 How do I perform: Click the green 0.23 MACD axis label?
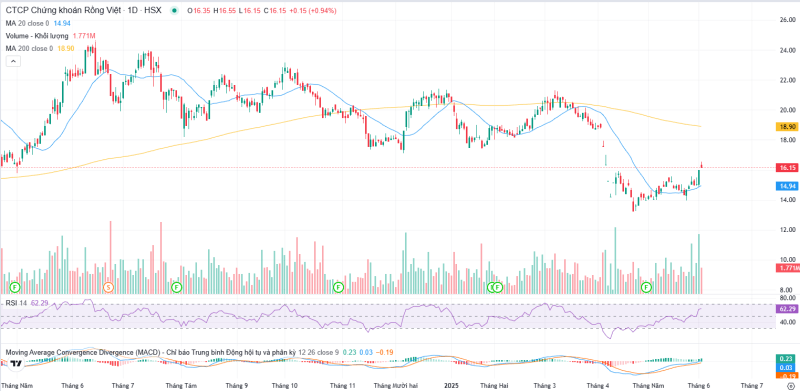coord(786,359)
